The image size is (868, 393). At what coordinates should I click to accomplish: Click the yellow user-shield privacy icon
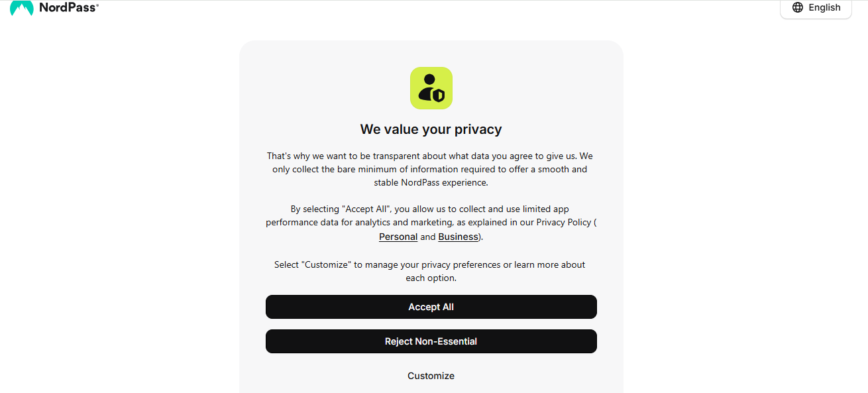coord(431,88)
